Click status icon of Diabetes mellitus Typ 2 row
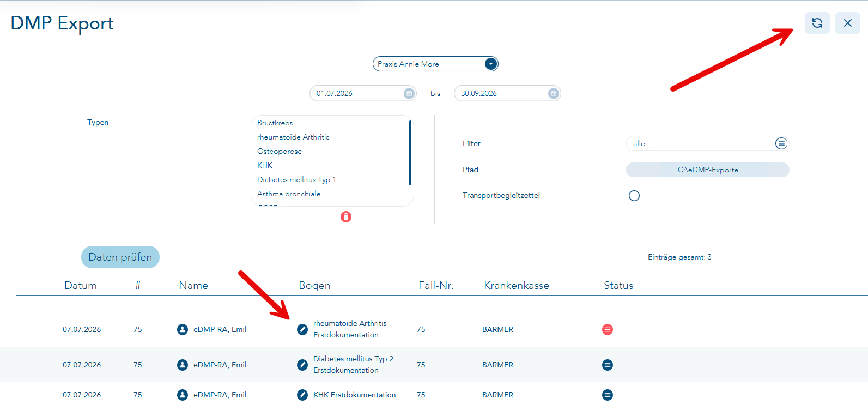This screenshot has height=416, width=868. pyautogui.click(x=608, y=365)
